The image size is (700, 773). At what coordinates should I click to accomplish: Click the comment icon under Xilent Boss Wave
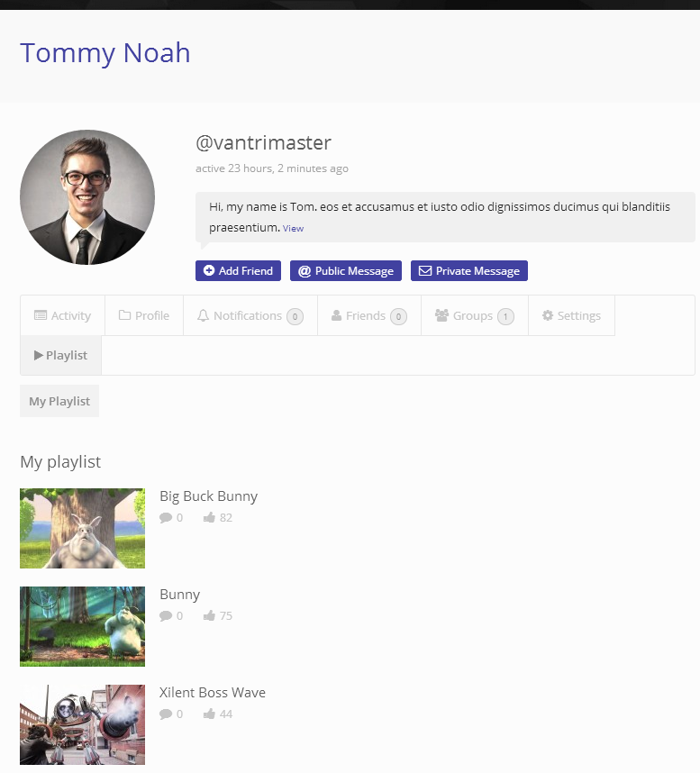[x=166, y=714]
